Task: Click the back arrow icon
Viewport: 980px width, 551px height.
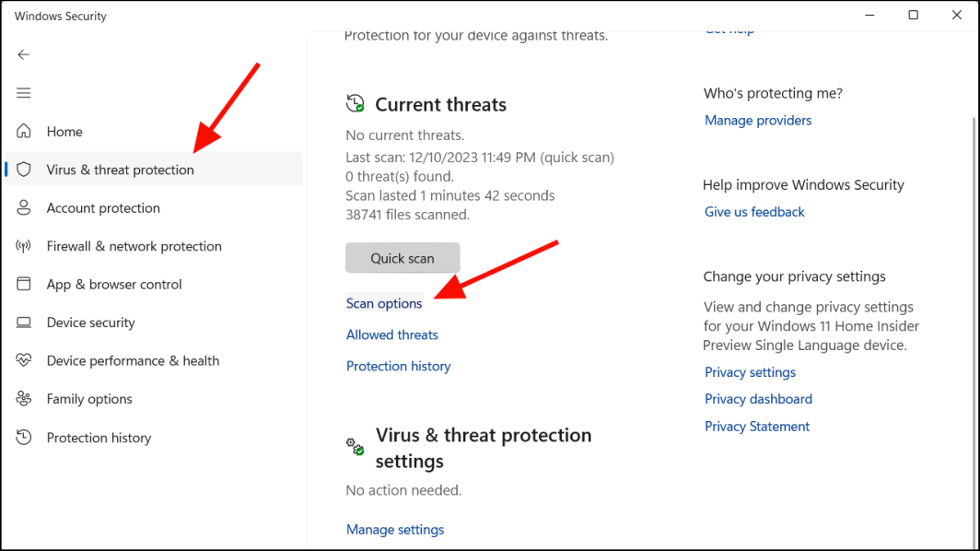Action: (x=24, y=54)
